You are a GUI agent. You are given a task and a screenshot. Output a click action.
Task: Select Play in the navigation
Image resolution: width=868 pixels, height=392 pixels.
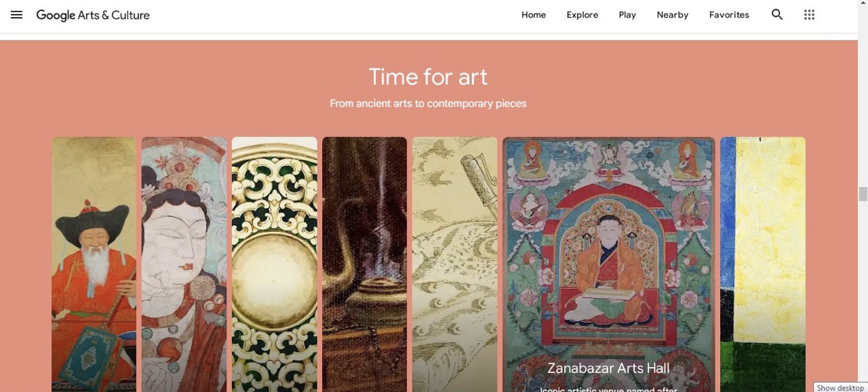627,15
